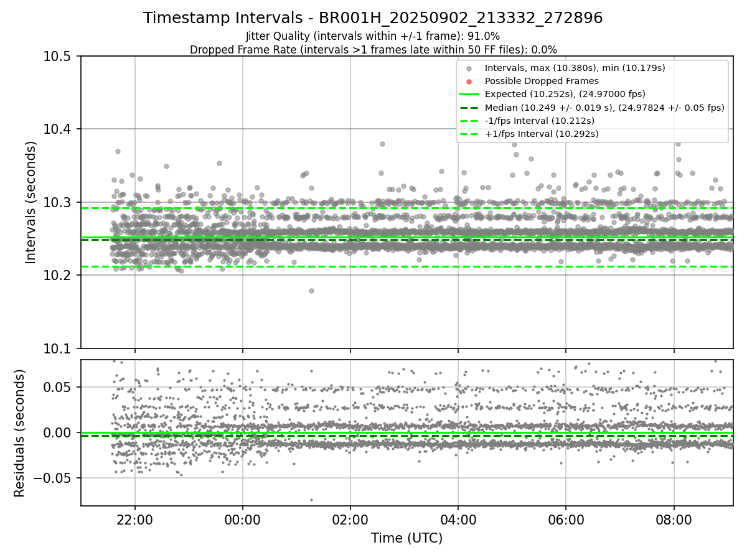The image size is (747, 560).
Task: Click the gray dot marker beside the Intervals legend entry
Action: pyautogui.click(x=469, y=68)
